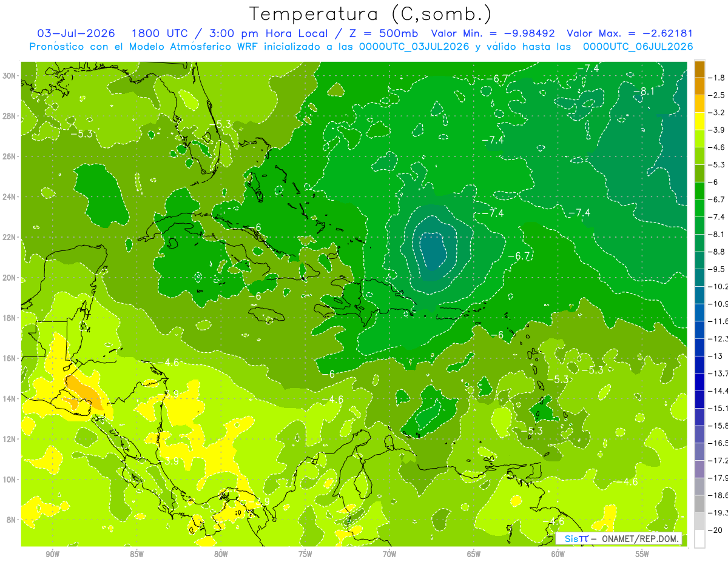This screenshot has width=728, height=562.
Task: Click the SisTT ONAMET/REP.DOM. logo box
Action: coord(619,538)
